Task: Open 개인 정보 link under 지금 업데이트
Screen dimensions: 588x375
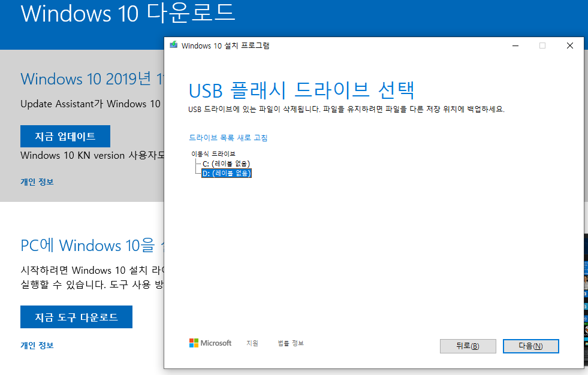Action: click(37, 182)
